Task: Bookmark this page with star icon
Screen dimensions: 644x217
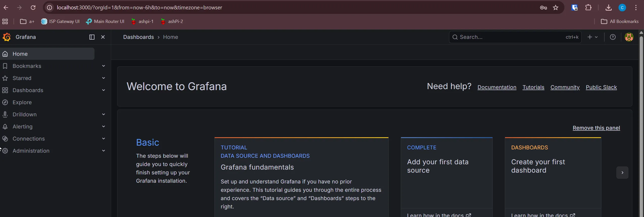Action: 556,8
